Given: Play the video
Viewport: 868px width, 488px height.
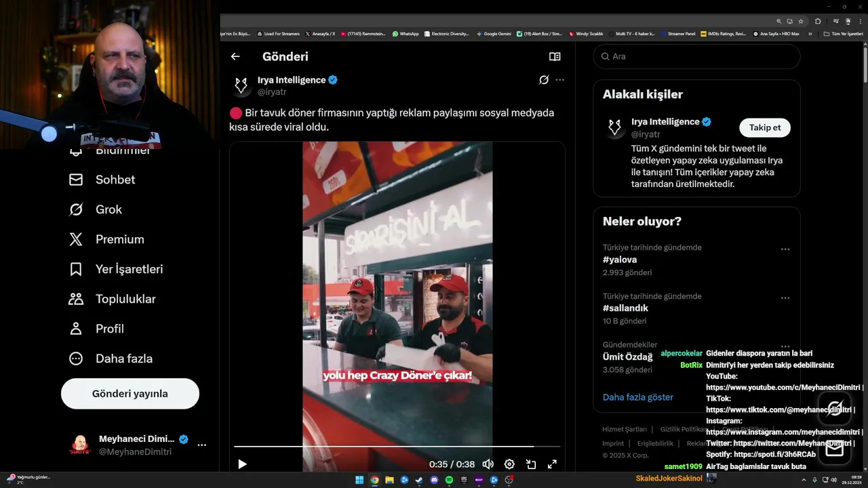Looking at the screenshot, I should coord(242,464).
